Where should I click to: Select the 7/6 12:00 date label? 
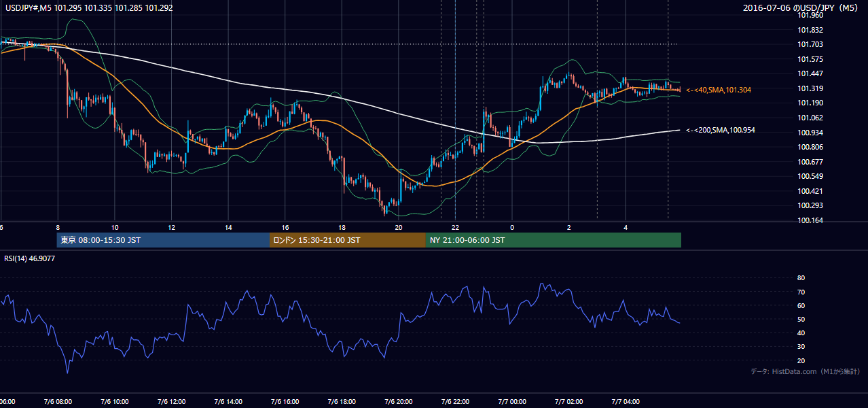171,402
